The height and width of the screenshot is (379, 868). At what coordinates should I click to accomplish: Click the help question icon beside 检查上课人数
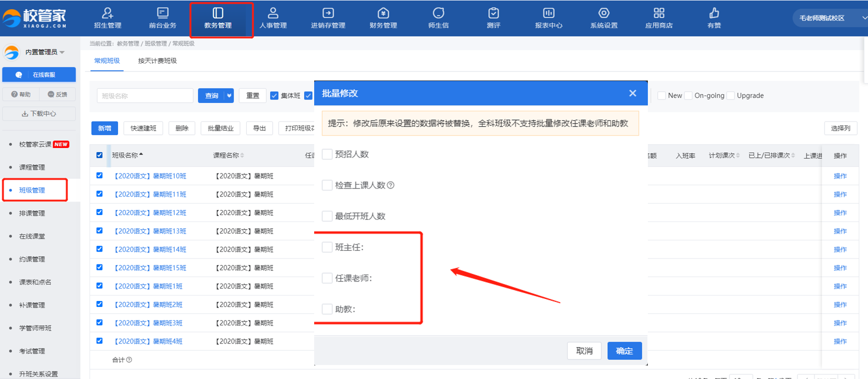(391, 185)
